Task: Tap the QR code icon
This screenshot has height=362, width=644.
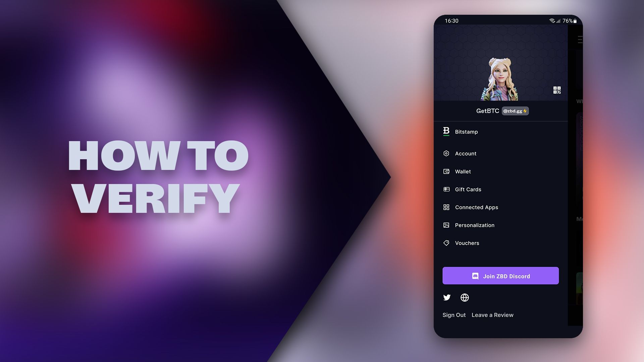Action: (x=556, y=90)
